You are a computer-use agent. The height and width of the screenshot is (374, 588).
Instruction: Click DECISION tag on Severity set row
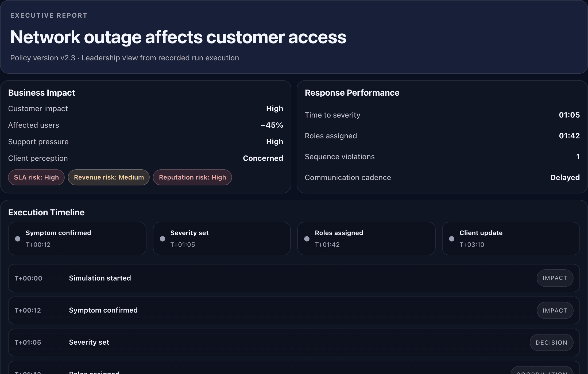click(551, 342)
